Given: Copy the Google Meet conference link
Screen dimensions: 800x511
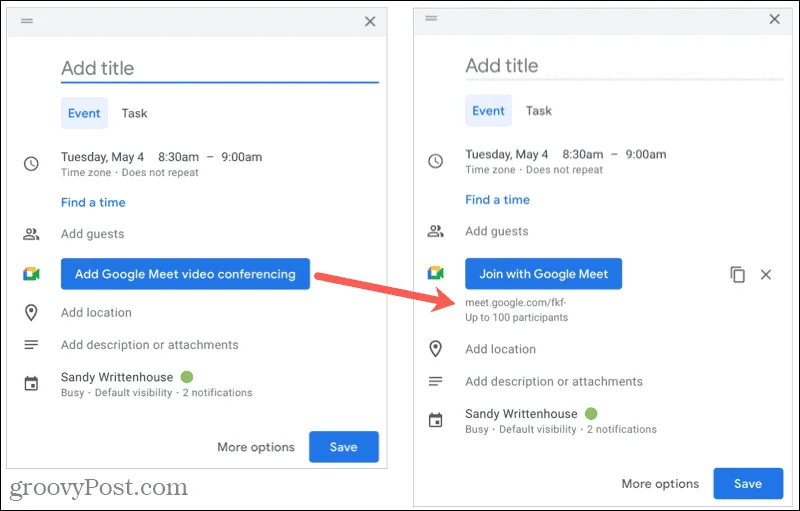Looking at the screenshot, I should coord(738,274).
